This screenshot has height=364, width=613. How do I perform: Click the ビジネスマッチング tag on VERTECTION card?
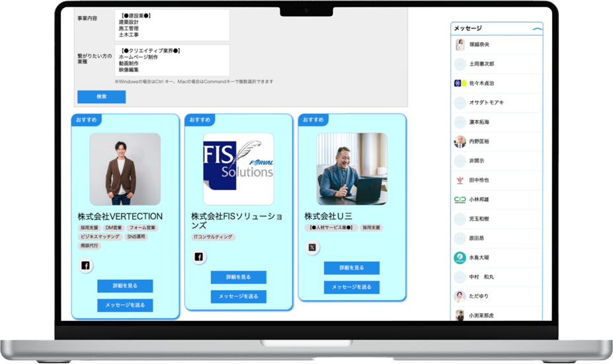(x=99, y=237)
